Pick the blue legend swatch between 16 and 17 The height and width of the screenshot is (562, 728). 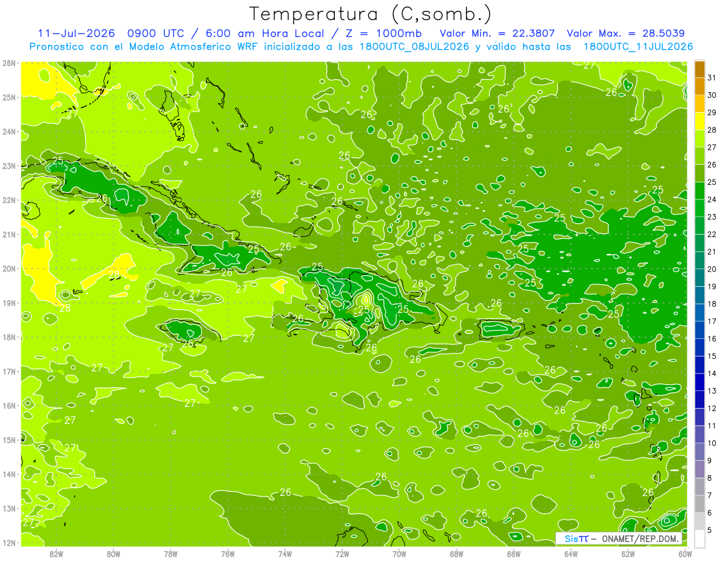click(699, 330)
